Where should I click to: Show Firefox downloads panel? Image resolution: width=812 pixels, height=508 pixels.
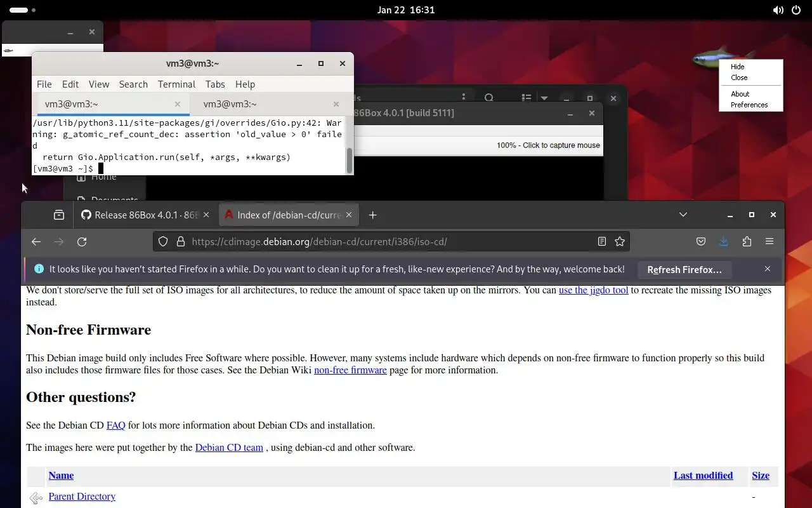pos(724,241)
